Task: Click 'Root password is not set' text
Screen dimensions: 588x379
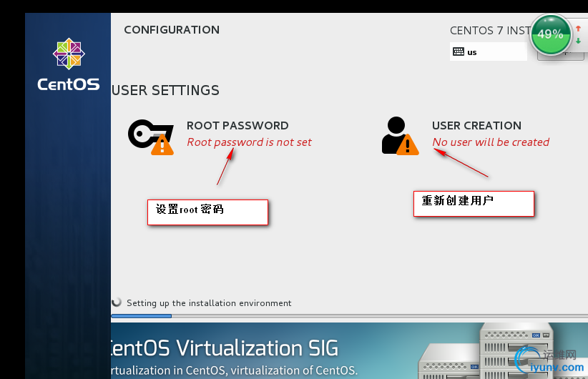Action: click(x=249, y=142)
